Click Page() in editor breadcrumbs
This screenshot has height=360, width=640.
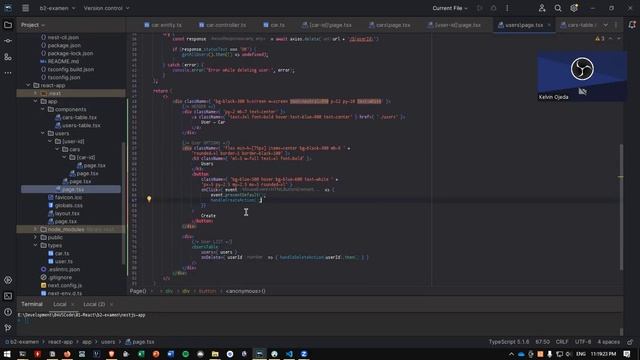coord(138,291)
